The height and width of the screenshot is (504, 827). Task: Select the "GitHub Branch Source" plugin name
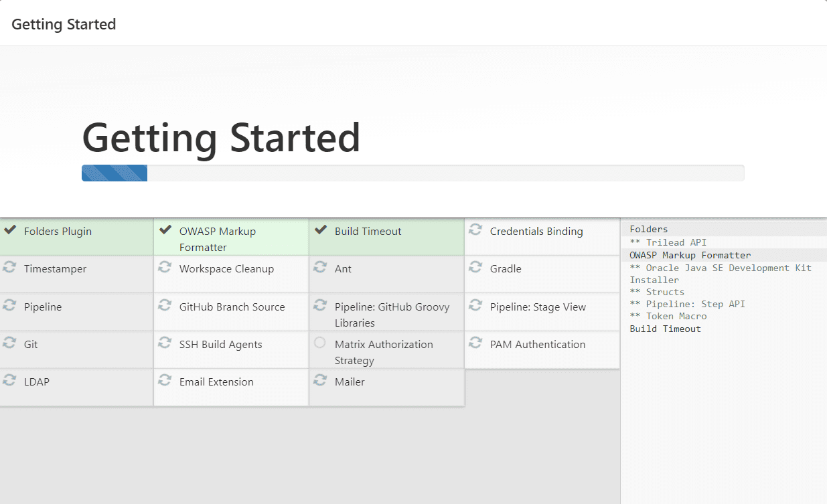pos(232,307)
